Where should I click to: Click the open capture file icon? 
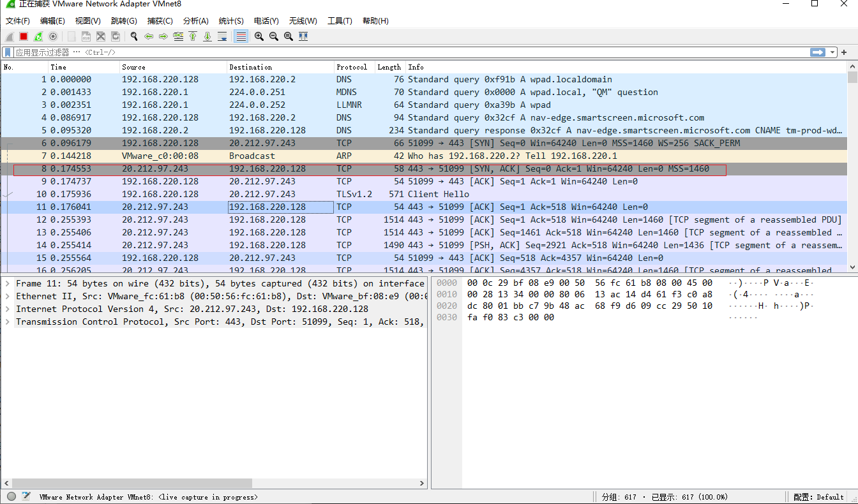coord(71,36)
